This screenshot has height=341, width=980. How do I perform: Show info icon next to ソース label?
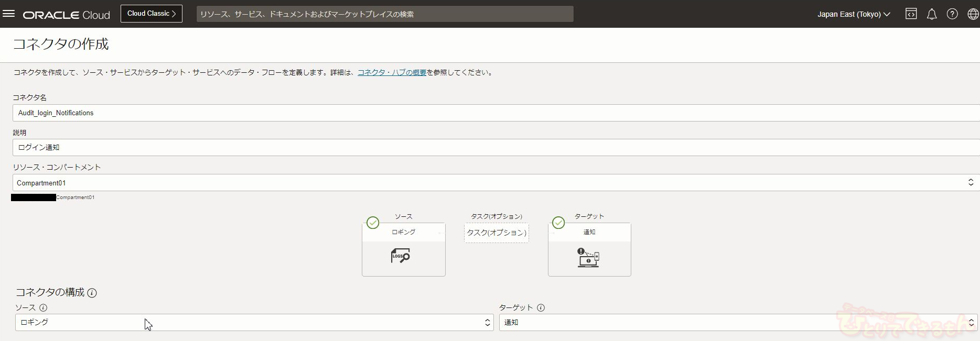pyautogui.click(x=44, y=308)
